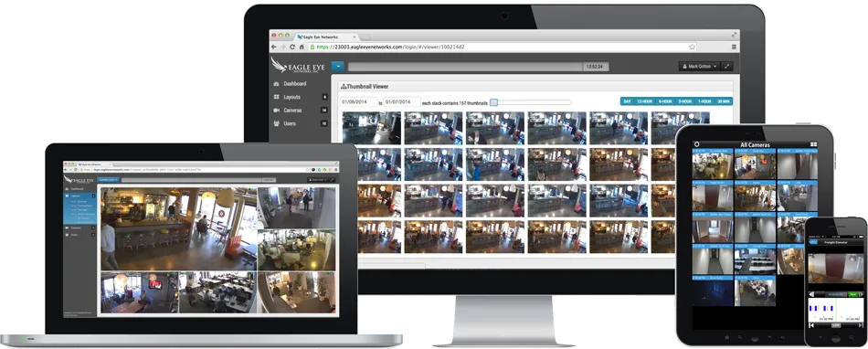
Task: Open the blue layout dropdown on the laptop
Action: [x=109, y=180]
